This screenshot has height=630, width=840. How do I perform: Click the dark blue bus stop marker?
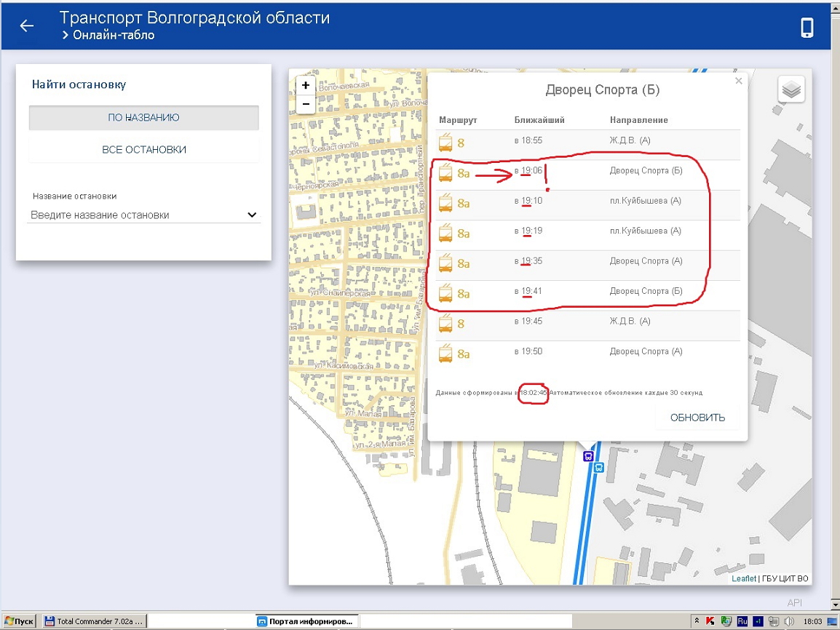coord(588,456)
